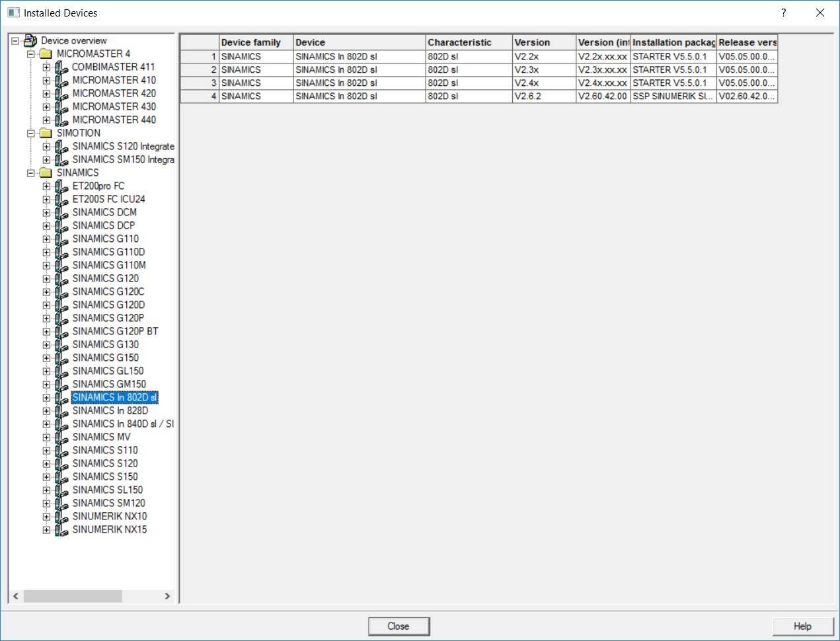The image size is (840, 641).
Task: Select the SINAMICS DCP tree item
Action: (x=103, y=226)
